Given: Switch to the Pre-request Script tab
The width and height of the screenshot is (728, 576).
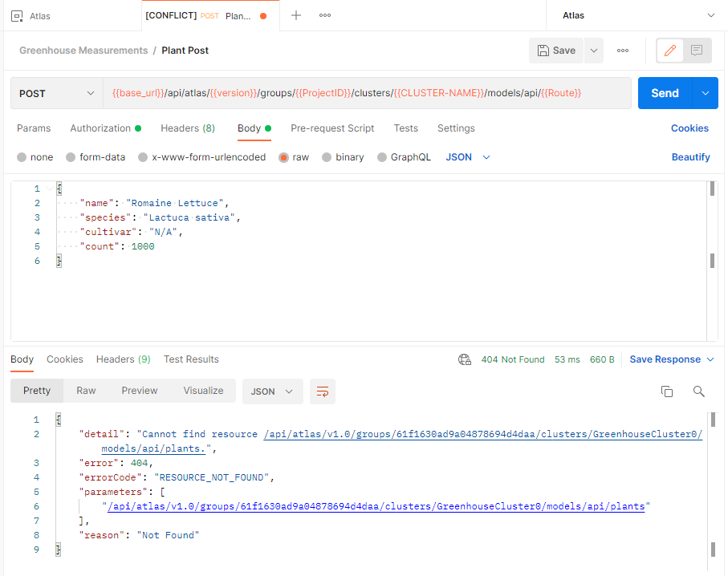Looking at the screenshot, I should tap(332, 128).
